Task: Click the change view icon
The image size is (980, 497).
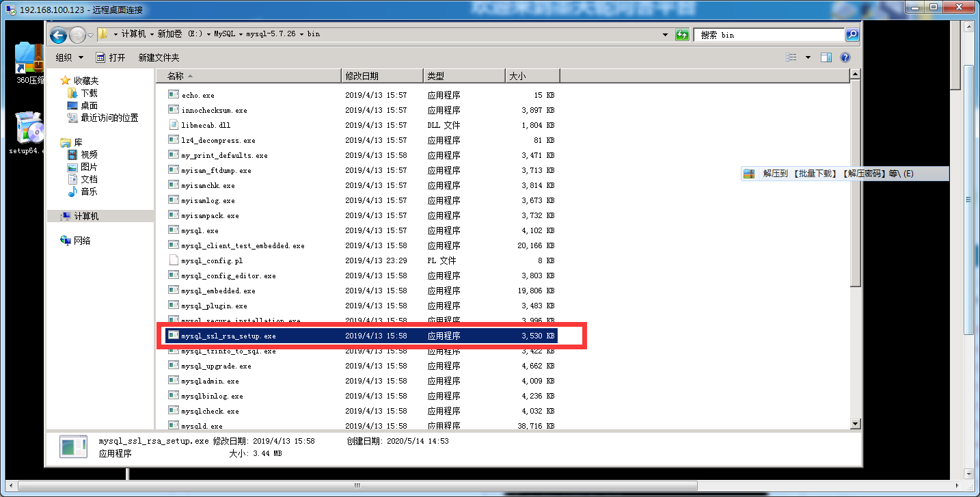Action: 791,58
